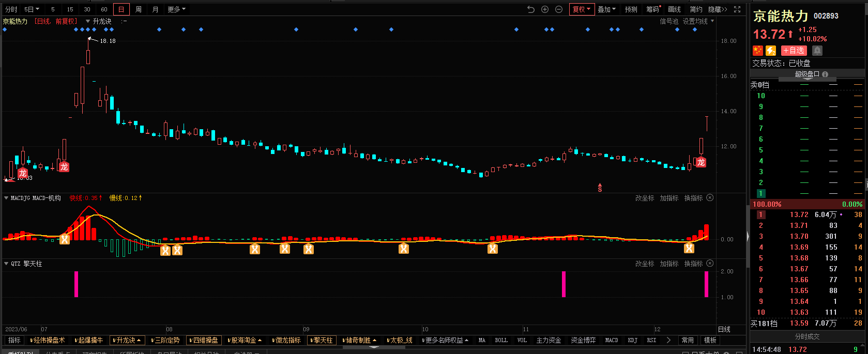Viewport: 868px width, 354px height.
Task: Zoom out chart with the minus icon
Action: click(559, 9)
